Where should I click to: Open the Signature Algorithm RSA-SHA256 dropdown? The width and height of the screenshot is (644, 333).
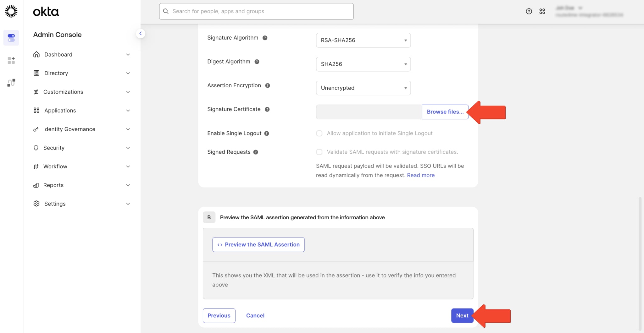click(x=363, y=40)
